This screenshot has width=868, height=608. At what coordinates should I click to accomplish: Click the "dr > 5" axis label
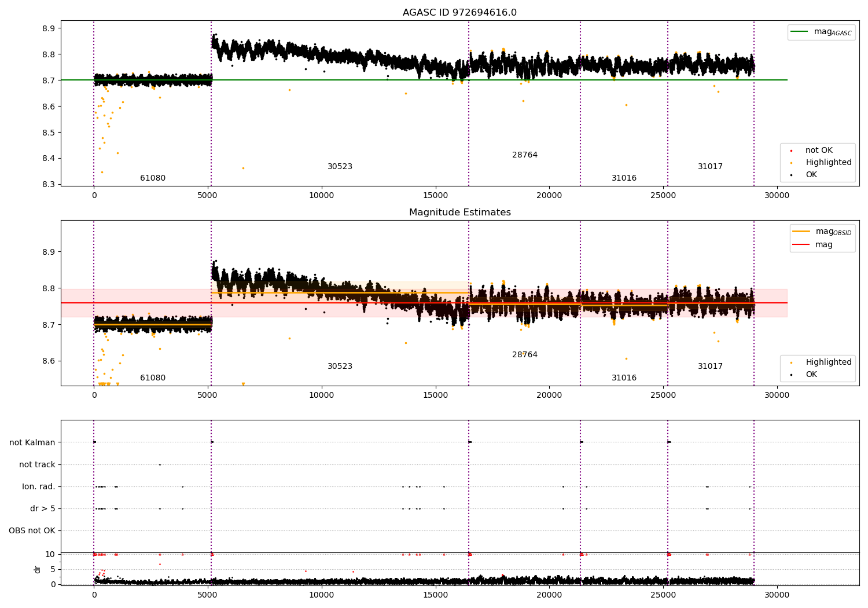(x=43, y=508)
